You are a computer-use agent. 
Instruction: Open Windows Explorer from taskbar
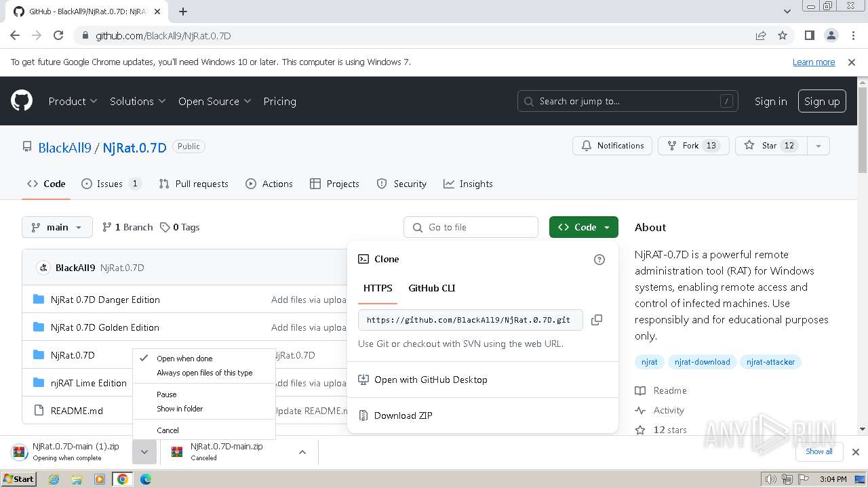tap(77, 479)
